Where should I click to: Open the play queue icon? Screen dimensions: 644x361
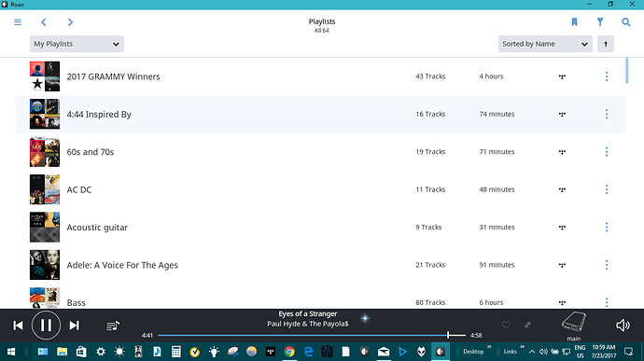pos(113,326)
